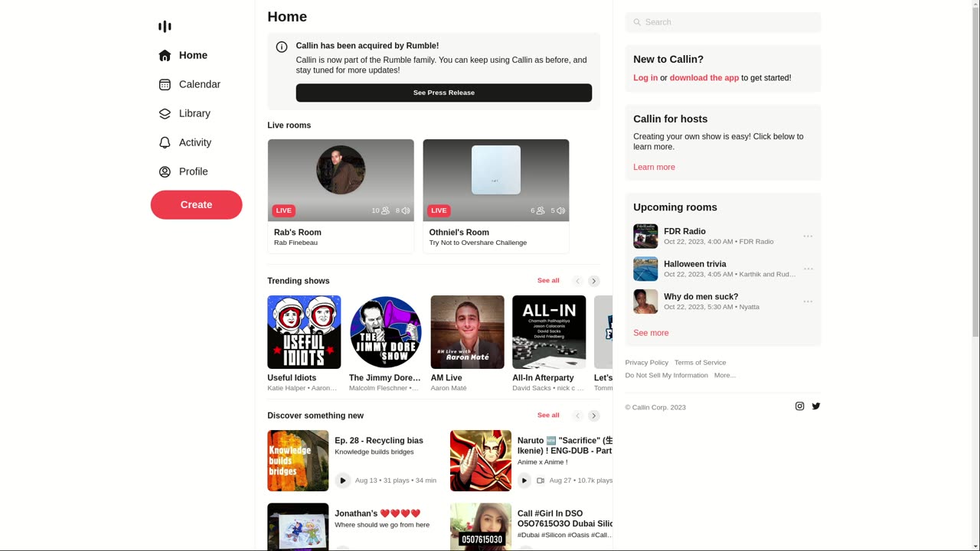Open the All-In Afterparty show cover
The width and height of the screenshot is (980, 551).
(549, 332)
